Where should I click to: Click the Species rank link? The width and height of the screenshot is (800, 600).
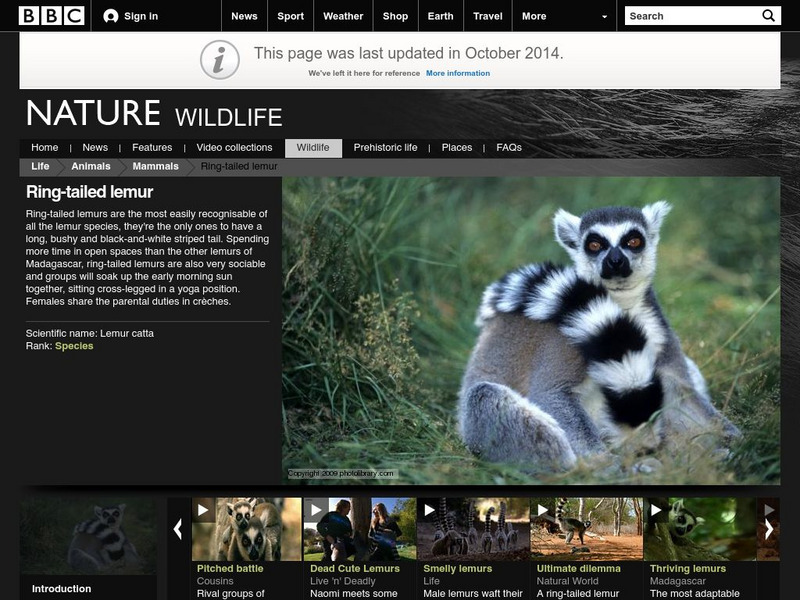(74, 346)
